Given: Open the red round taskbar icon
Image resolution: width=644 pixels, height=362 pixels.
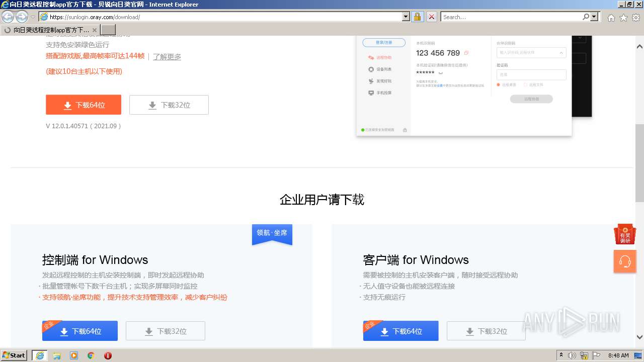Looking at the screenshot, I should [x=108, y=355].
